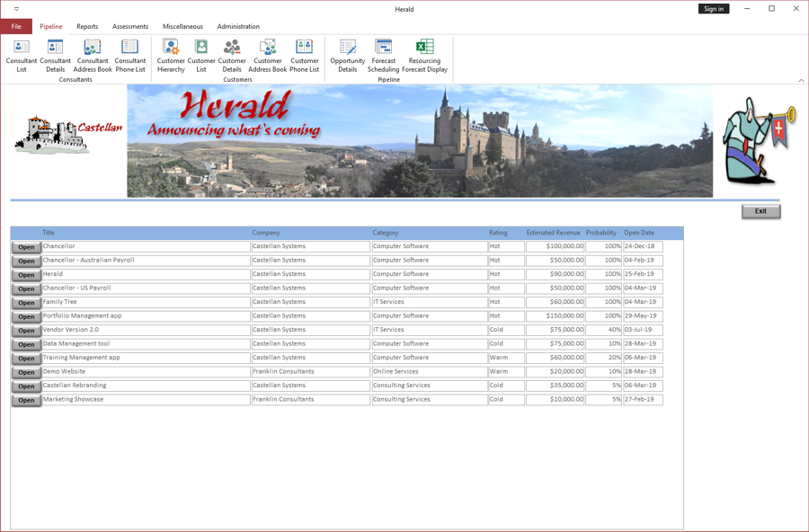Viewport: 809px width, 532px height.
Task: Open Opportunity Details in the Pipeline group
Action: pyautogui.click(x=348, y=56)
